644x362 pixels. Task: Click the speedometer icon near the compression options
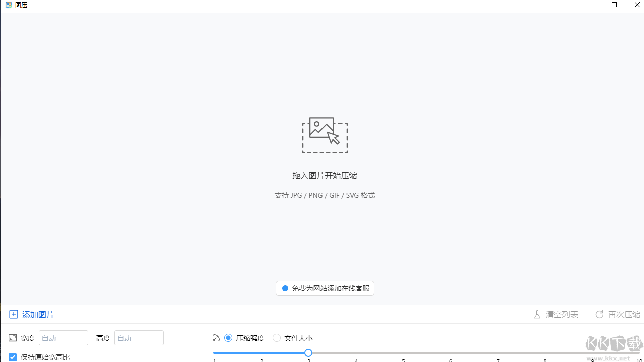(x=216, y=338)
